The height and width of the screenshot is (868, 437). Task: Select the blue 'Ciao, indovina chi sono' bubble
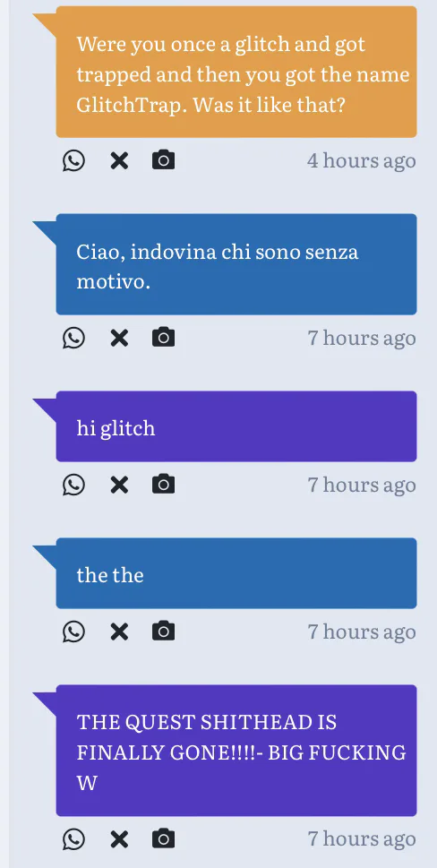pos(236,264)
